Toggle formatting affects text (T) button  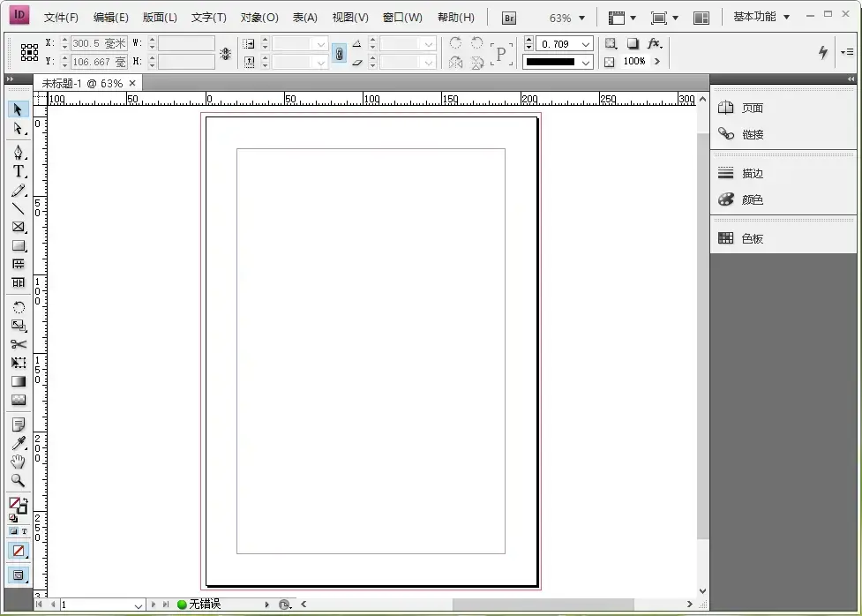24,531
